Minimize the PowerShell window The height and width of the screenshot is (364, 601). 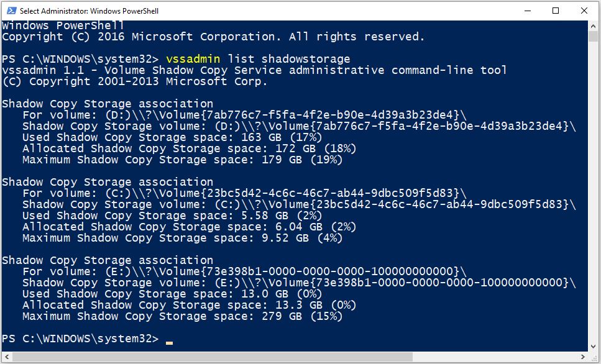point(528,11)
